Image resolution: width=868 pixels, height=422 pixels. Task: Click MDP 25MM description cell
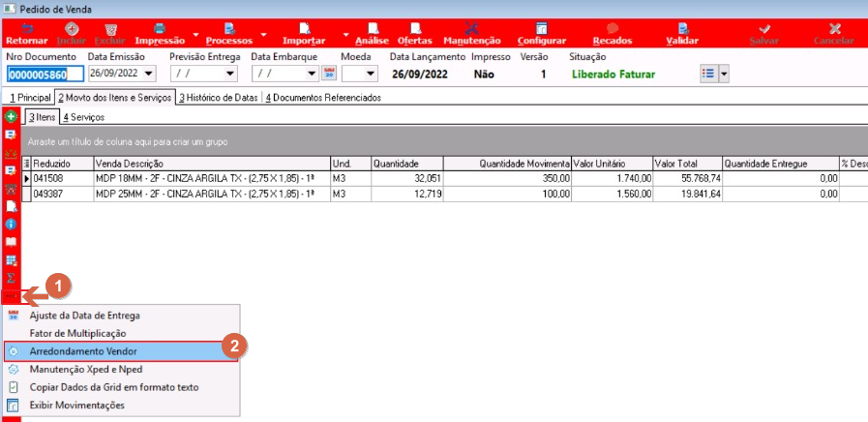coord(212,194)
